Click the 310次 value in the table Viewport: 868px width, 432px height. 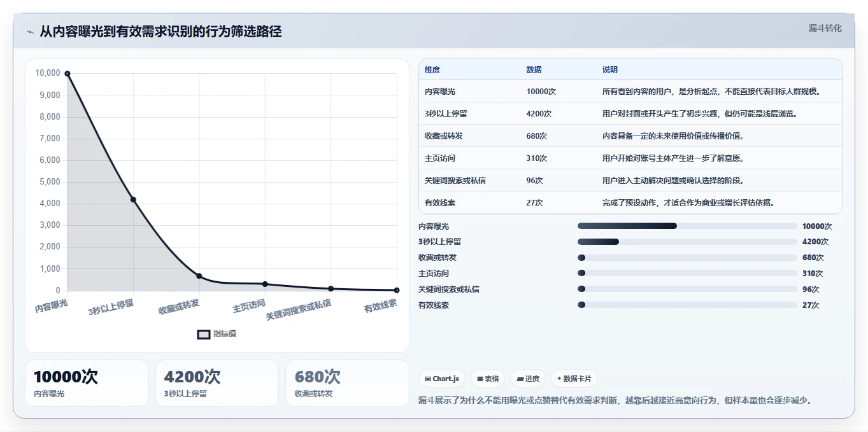537,158
